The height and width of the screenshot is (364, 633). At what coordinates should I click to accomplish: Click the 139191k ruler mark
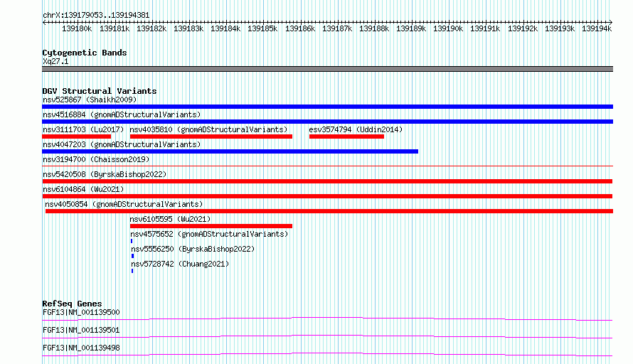[485, 28]
